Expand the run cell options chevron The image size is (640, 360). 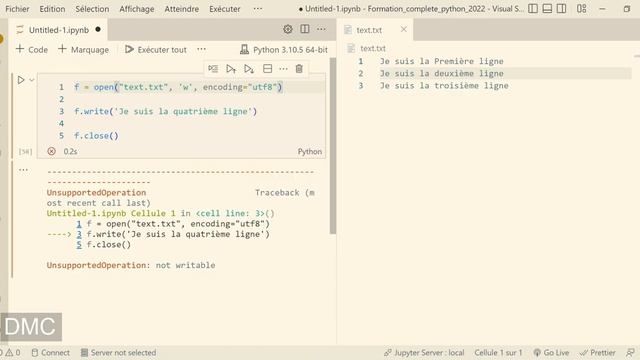[x=32, y=80]
